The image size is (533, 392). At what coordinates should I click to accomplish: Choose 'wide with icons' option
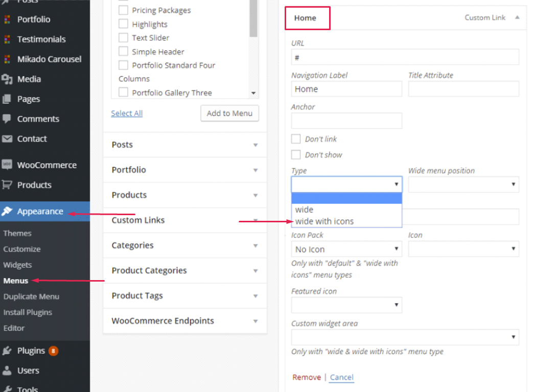(x=346, y=221)
